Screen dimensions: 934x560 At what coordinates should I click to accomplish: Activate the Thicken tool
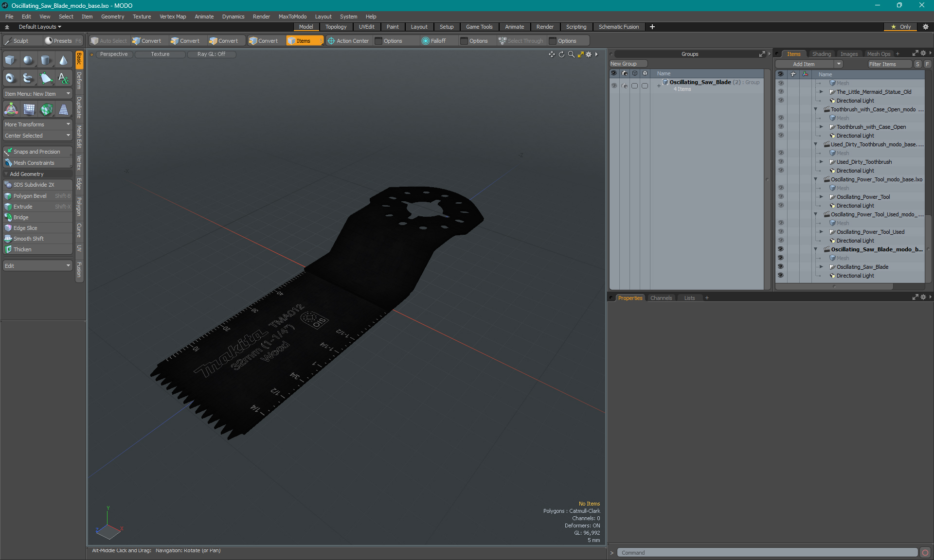[38, 249]
